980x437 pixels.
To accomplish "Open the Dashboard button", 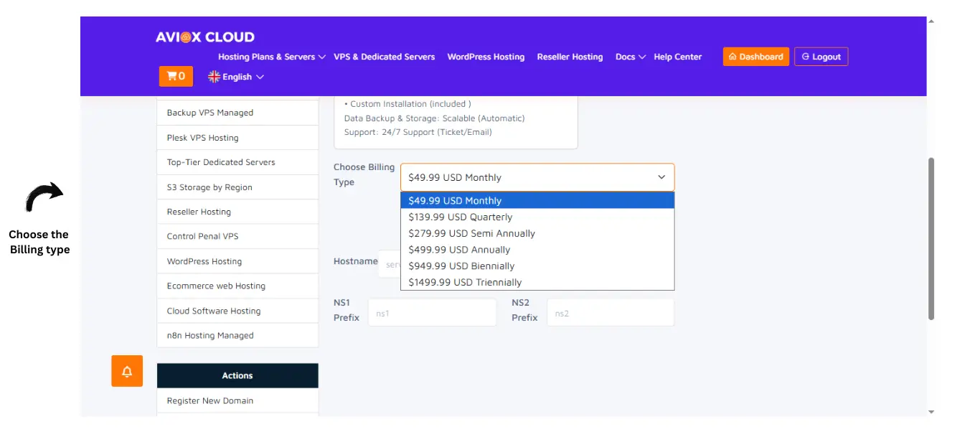I will (x=755, y=57).
